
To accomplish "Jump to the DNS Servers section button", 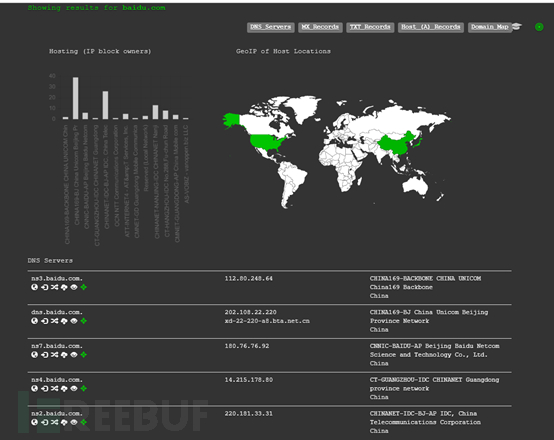I will (x=271, y=27).
